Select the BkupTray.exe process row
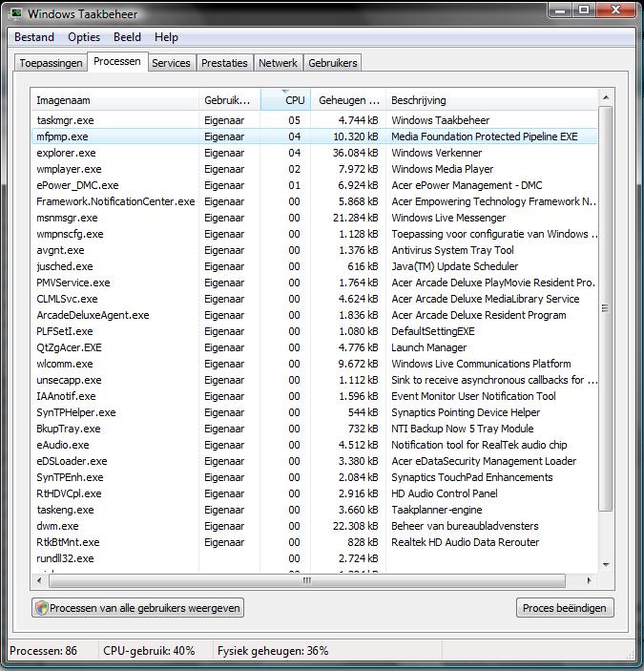This screenshot has height=671, width=644. point(314,429)
